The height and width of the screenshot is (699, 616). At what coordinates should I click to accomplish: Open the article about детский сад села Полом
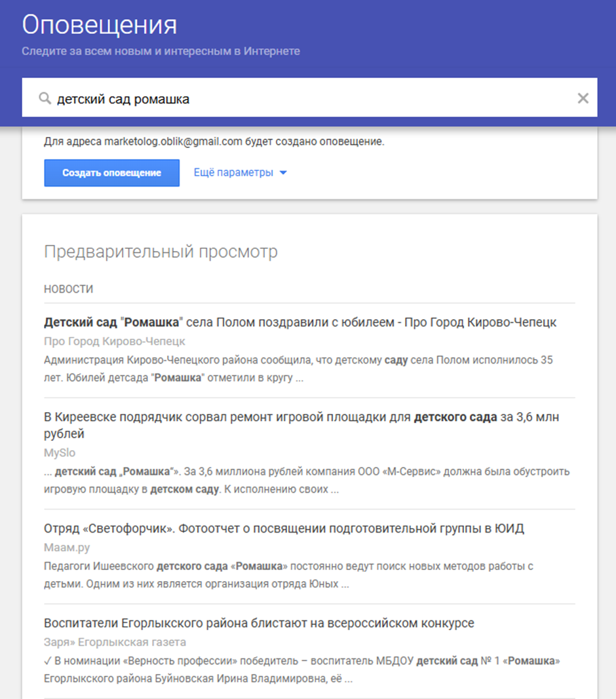(x=300, y=322)
